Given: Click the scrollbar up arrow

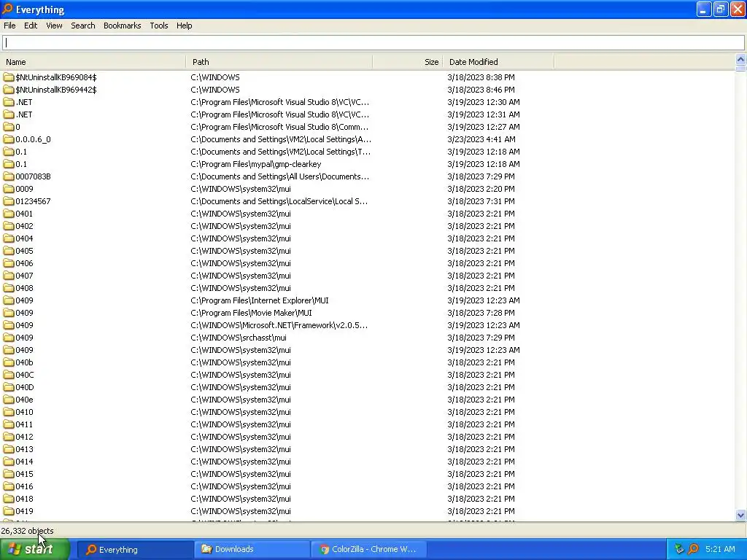Looking at the screenshot, I should click(740, 60).
